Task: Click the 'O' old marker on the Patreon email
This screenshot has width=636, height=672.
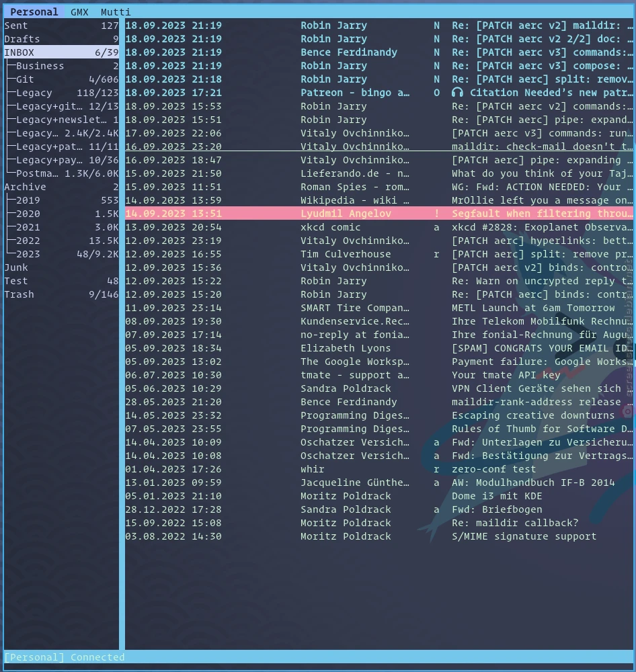Action: coord(438,93)
